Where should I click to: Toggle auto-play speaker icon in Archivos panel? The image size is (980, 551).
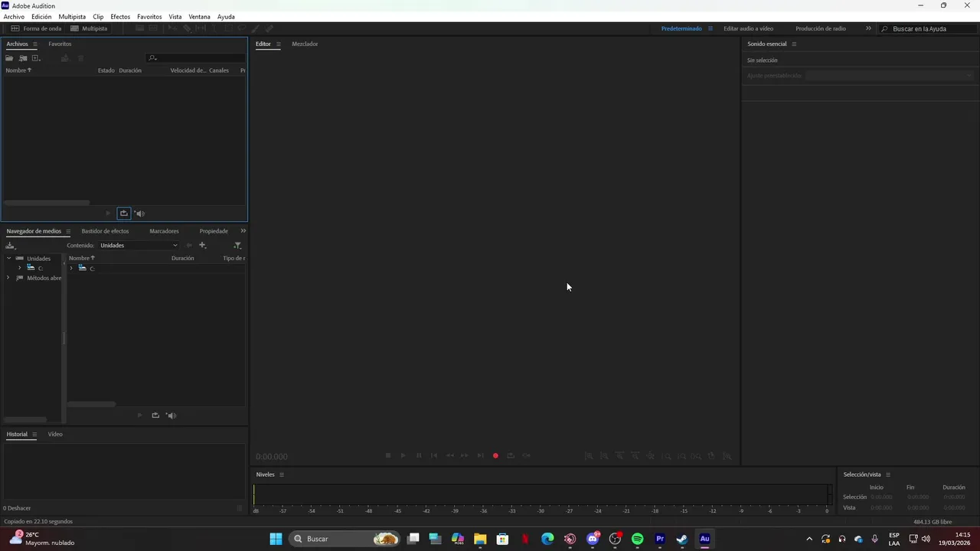click(139, 214)
